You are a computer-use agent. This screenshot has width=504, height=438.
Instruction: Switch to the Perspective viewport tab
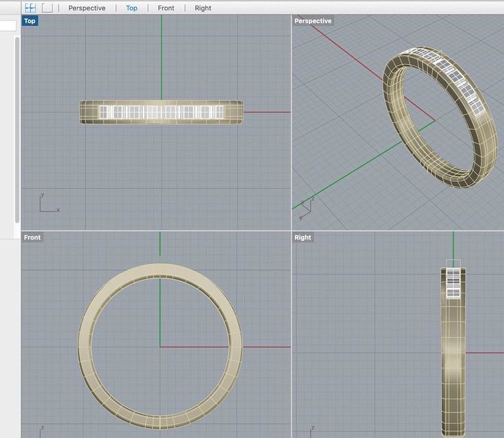click(x=87, y=8)
